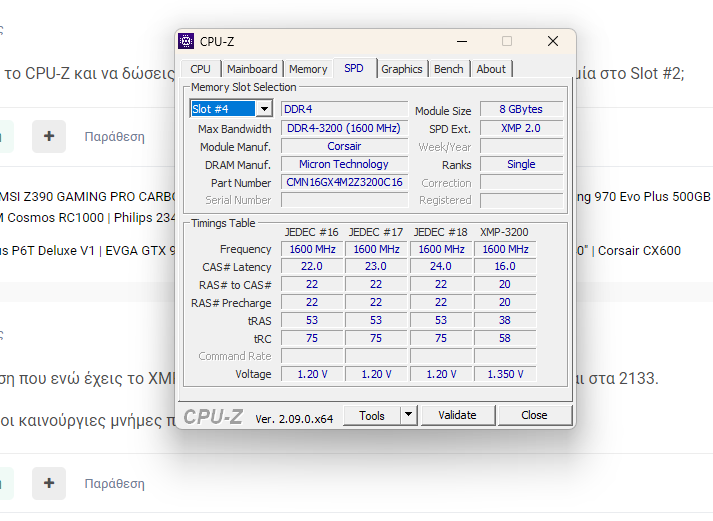Open the Memory tab
Image resolution: width=713 pixels, height=521 pixels.
[308, 69]
